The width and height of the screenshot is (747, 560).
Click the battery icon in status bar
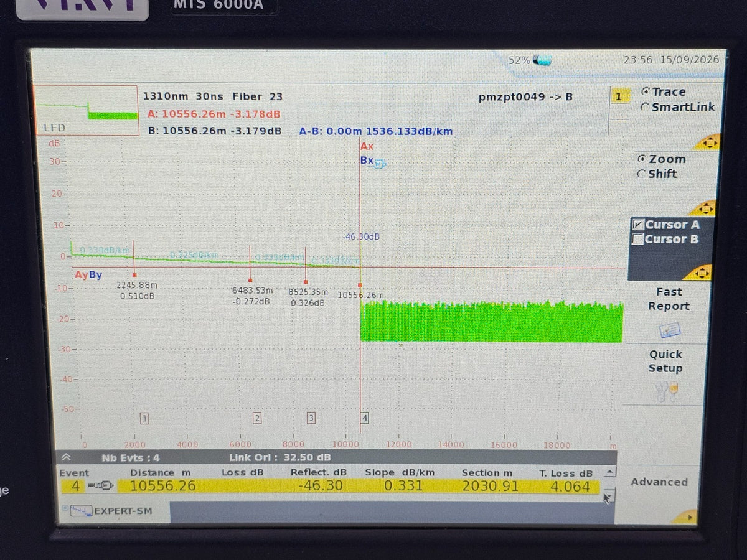[x=542, y=60]
